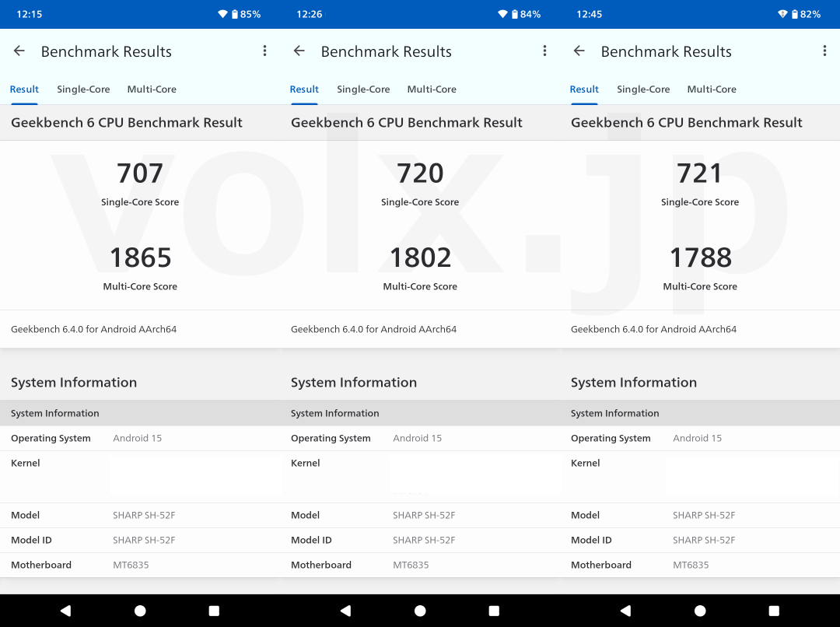840x627 pixels.
Task: Tap the battery icon showing 84%
Action: [515, 14]
